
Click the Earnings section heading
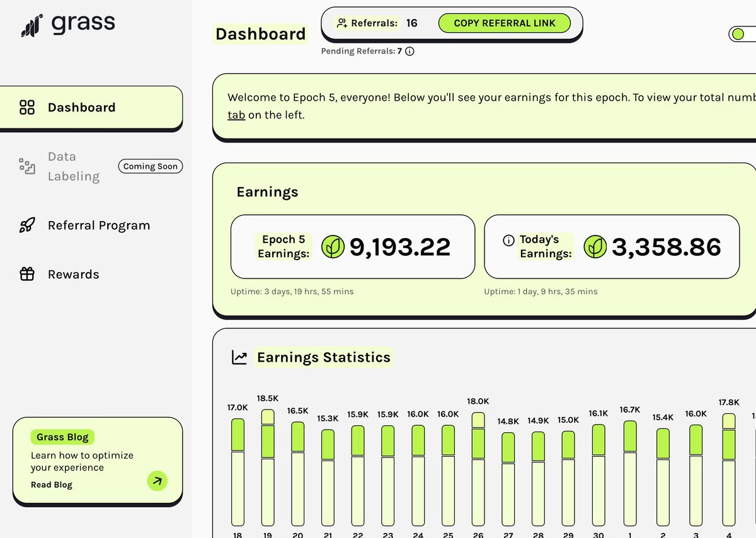pos(267,192)
